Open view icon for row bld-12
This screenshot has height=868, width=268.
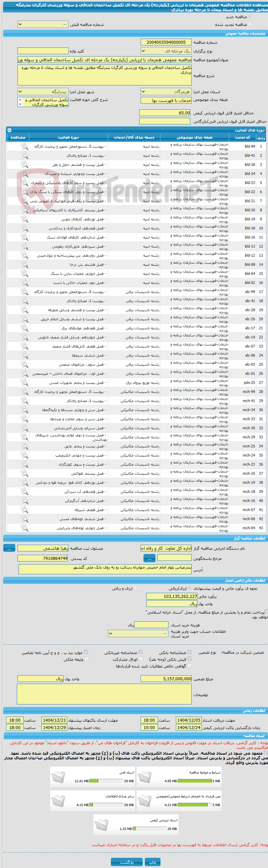tap(24, 255)
